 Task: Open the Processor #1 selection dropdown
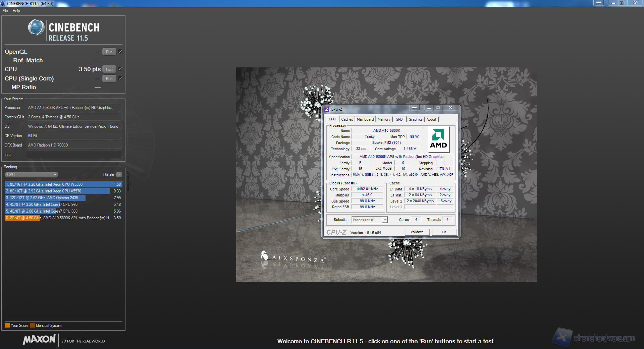[369, 220]
